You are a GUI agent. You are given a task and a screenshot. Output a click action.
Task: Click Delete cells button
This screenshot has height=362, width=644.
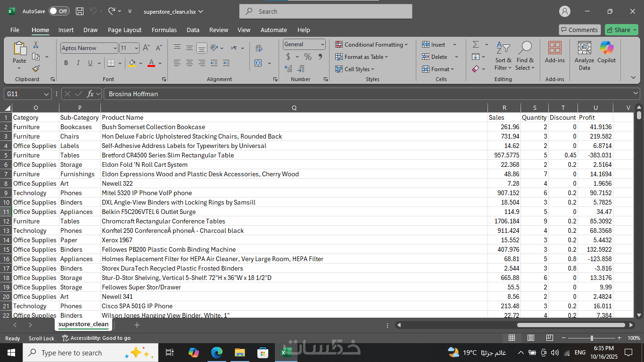coord(435,57)
